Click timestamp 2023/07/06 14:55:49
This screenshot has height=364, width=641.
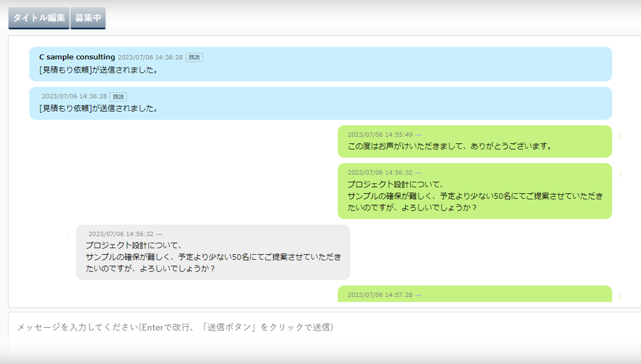pyautogui.click(x=380, y=135)
